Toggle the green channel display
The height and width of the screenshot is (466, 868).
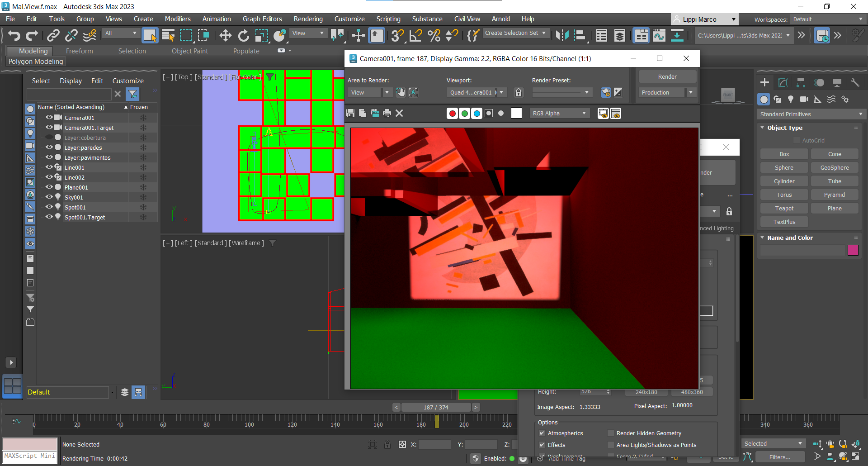tap(464, 114)
